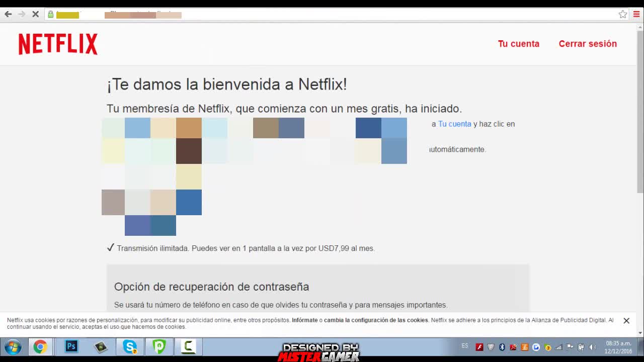Click the red Adobe Acrobat tray icon
This screenshot has height=362, width=644.
[x=513, y=347]
